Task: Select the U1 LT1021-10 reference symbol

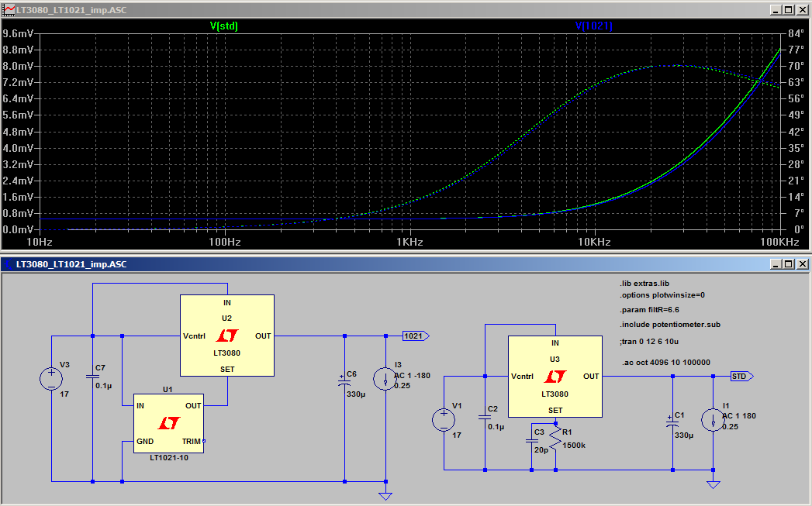Action: 169,424
